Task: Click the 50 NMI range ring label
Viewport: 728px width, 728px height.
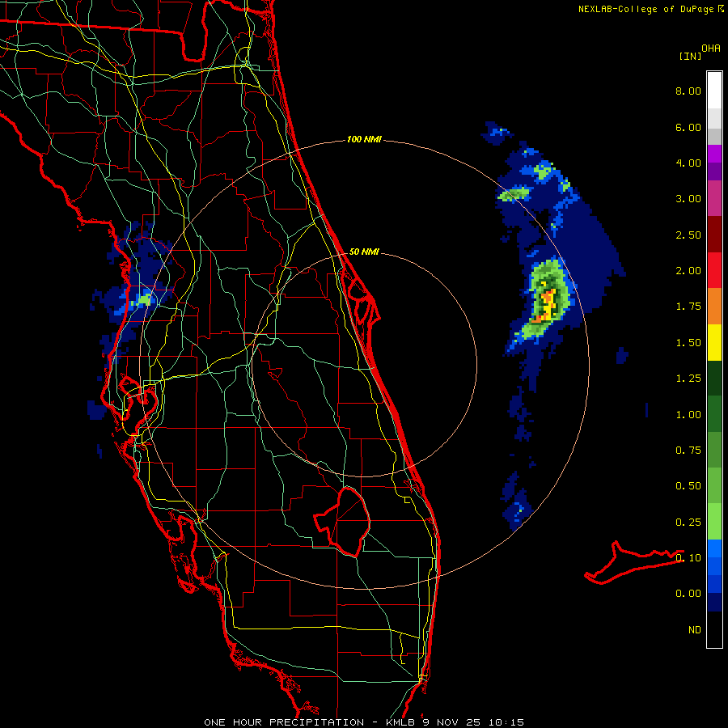Action: click(x=364, y=252)
